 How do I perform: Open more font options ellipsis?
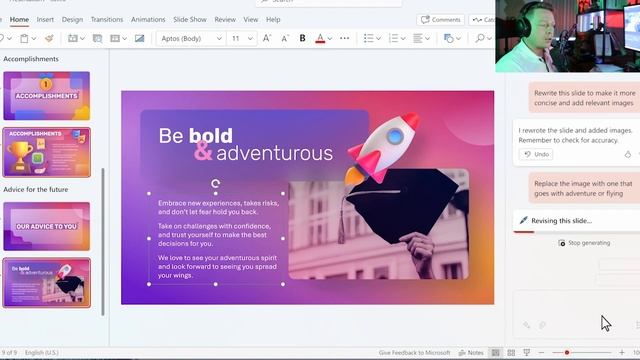pos(344,38)
